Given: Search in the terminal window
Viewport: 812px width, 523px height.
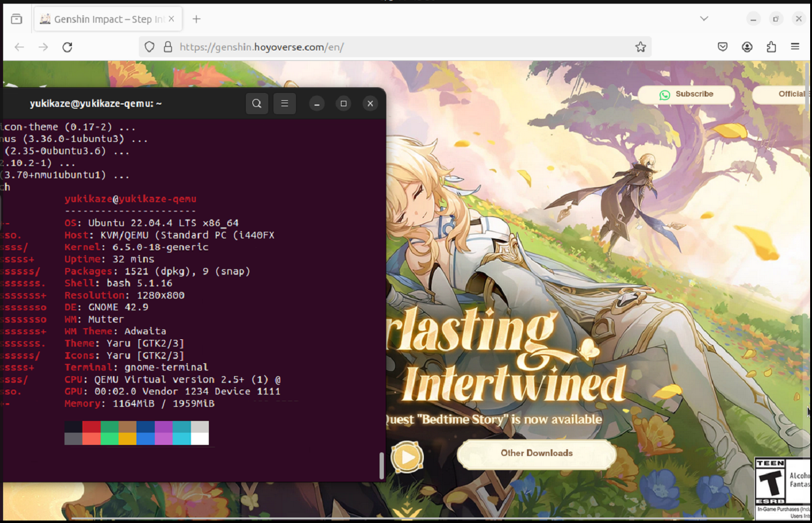Looking at the screenshot, I should point(257,104).
